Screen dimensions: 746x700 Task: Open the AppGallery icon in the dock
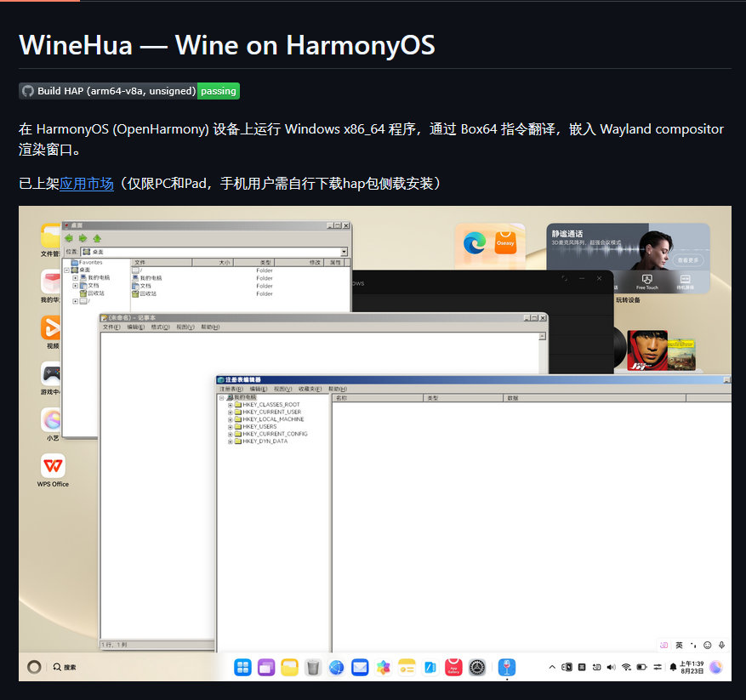point(453,667)
